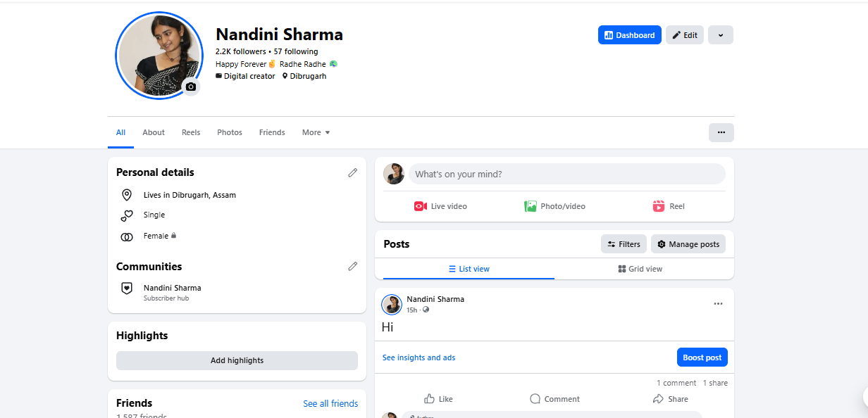This screenshot has width=868, height=418.
Task: Click the large profile picture
Action: (x=159, y=56)
